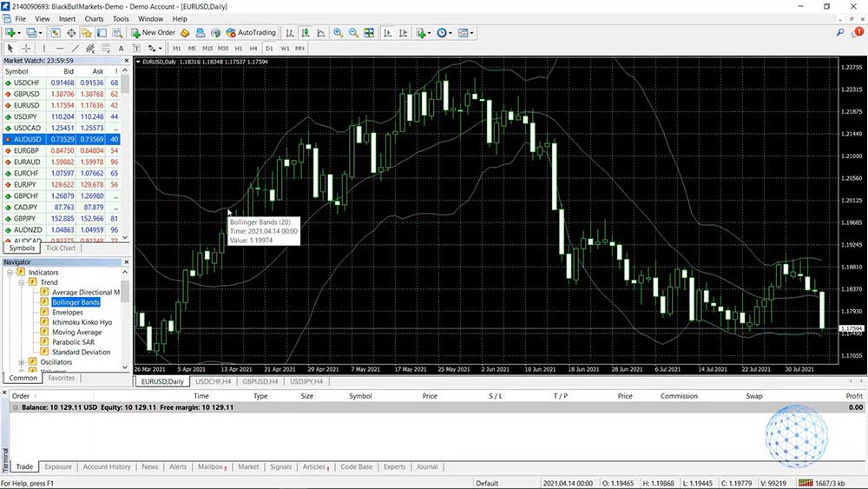Select GBPJPY row in Market Watch

[x=61, y=219]
